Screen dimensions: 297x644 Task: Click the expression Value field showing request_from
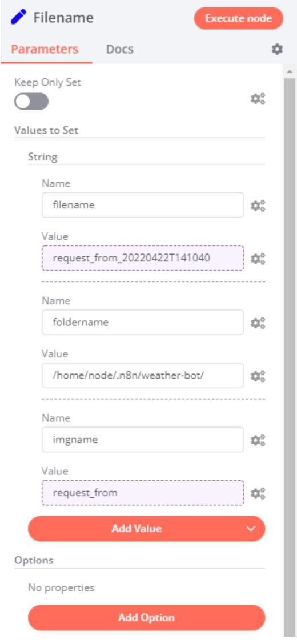143,493
